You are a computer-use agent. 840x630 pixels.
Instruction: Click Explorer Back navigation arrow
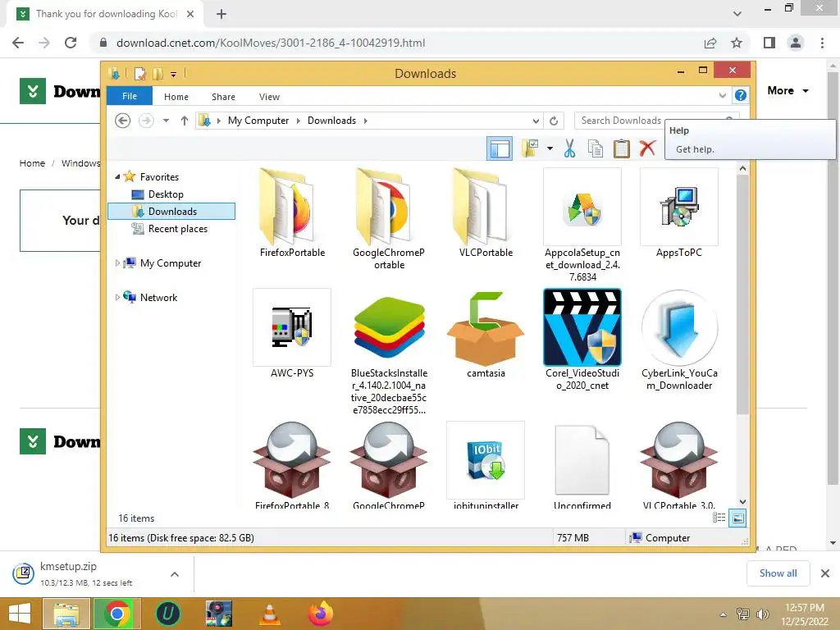click(x=123, y=121)
